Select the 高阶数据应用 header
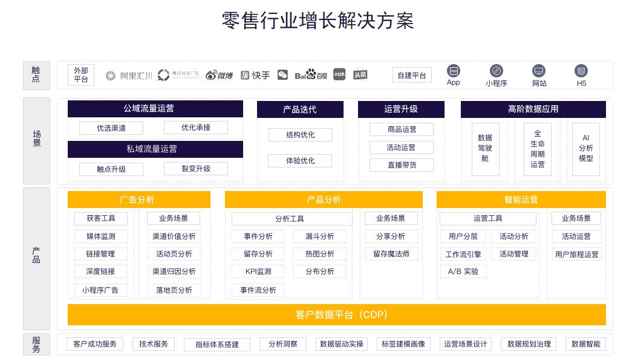635x364 pixels. [533, 109]
